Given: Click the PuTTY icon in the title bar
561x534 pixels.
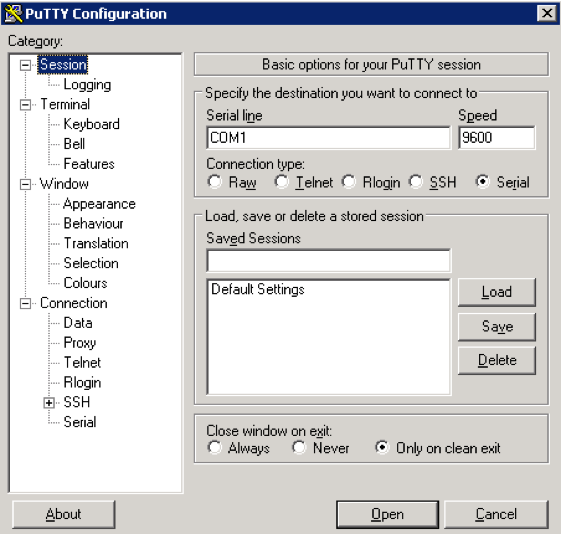Looking at the screenshot, I should click(13, 14).
